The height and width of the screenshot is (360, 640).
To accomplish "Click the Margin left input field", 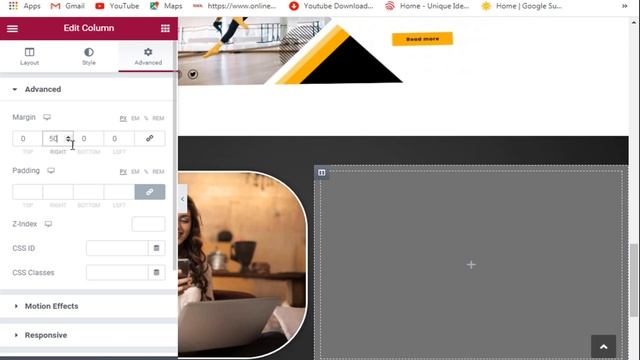I will (x=119, y=138).
